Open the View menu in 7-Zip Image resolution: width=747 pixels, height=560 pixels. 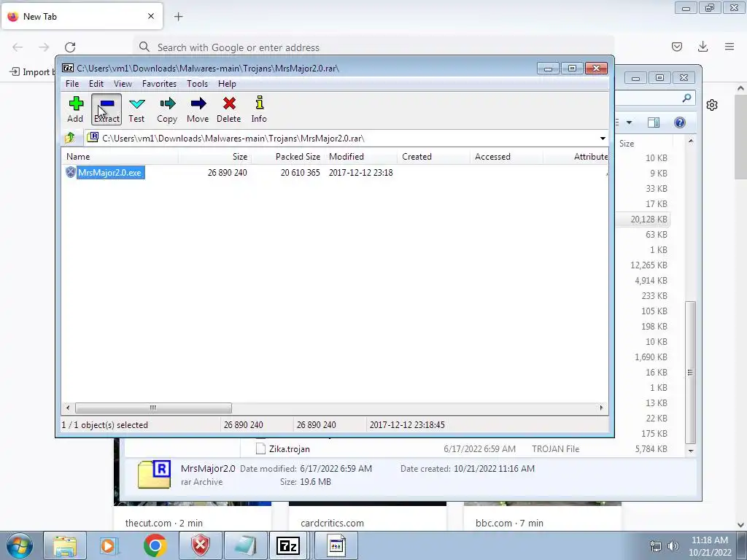(x=123, y=84)
